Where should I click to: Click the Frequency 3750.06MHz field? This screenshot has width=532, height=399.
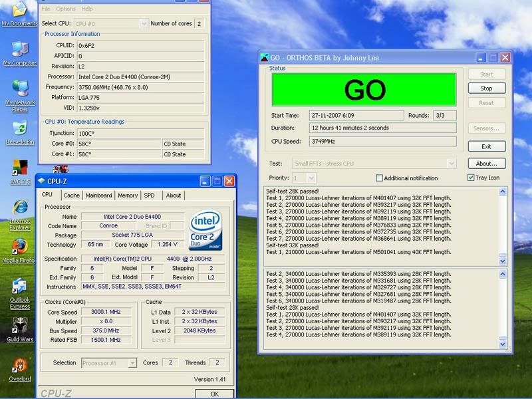(140, 87)
